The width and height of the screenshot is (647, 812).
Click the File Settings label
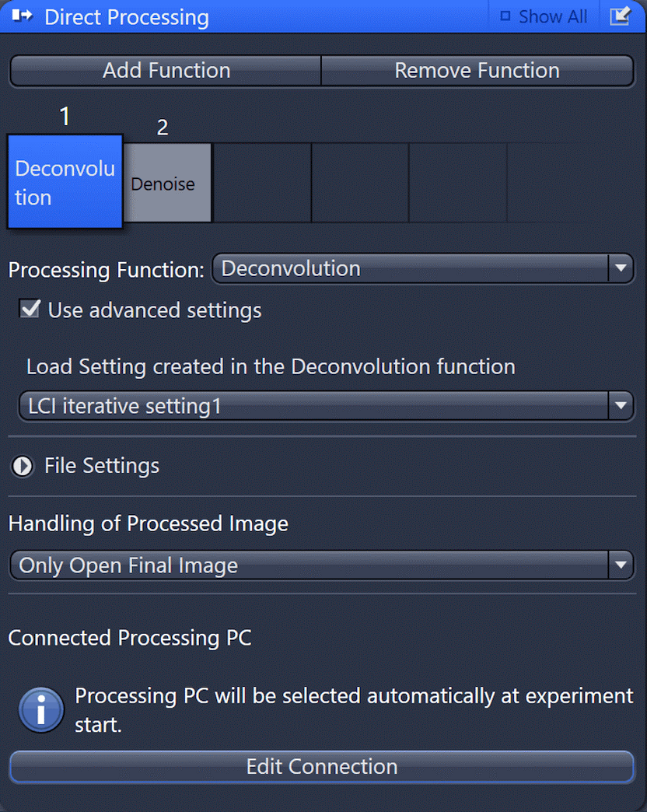tap(102, 466)
